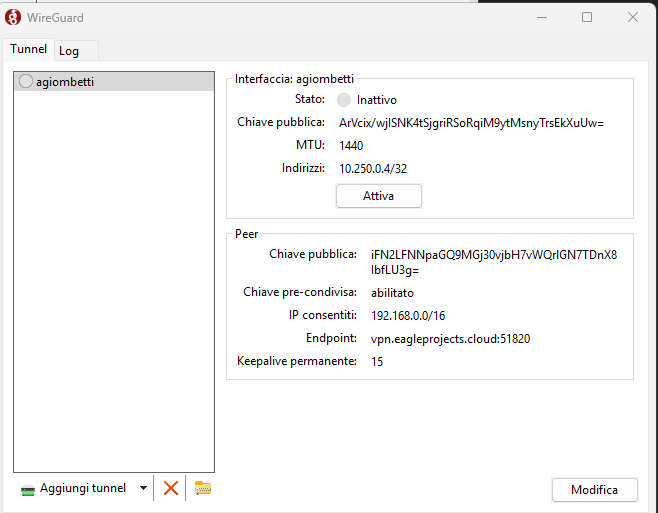658x513 pixels.
Task: Click the grey Inattivo status circle
Action: [344, 100]
